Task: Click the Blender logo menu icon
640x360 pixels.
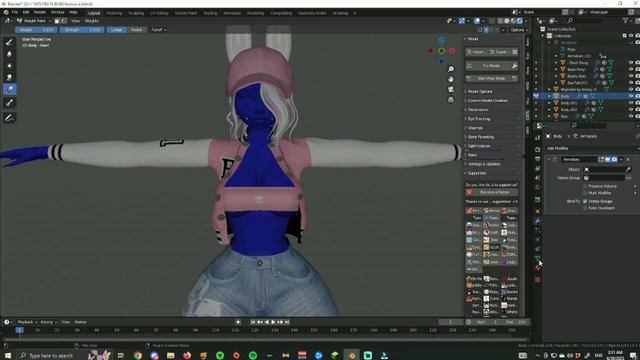Action: pos(6,13)
